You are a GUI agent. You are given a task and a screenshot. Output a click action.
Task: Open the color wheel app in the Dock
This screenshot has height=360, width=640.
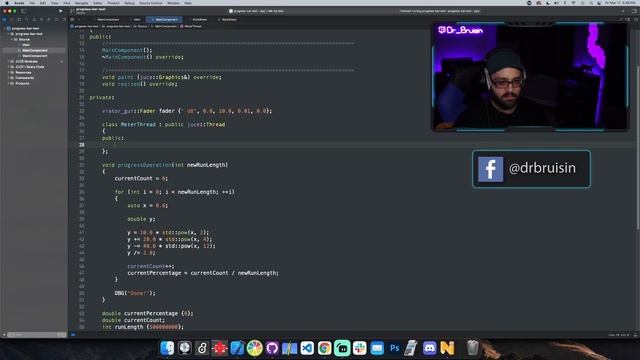254,348
